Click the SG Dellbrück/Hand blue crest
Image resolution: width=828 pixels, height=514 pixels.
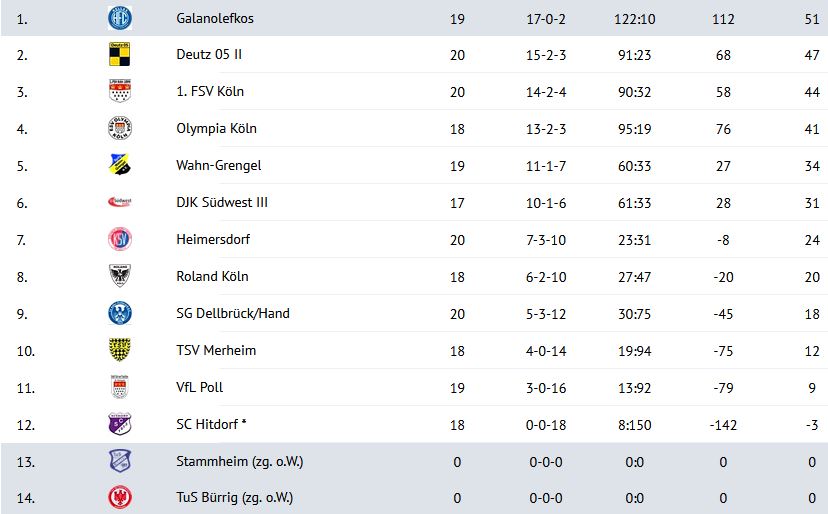point(120,313)
